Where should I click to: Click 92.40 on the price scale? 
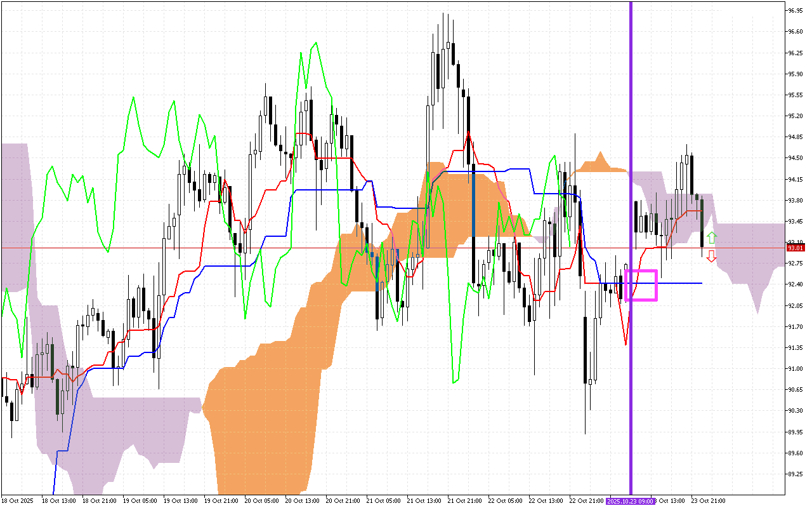pyautogui.click(x=796, y=284)
